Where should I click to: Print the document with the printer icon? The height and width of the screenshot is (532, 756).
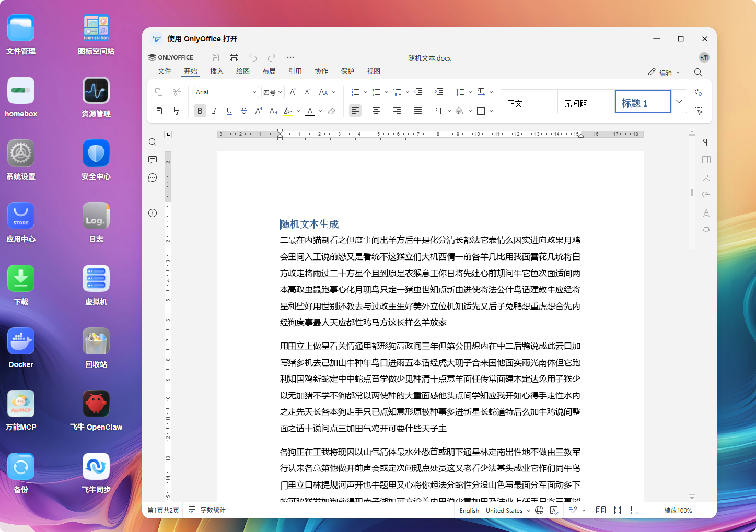click(234, 57)
